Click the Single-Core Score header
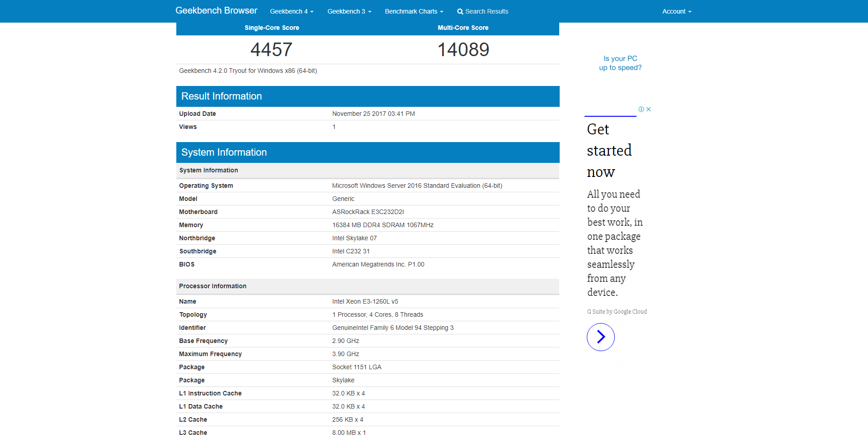Viewport: 868px width, 438px height. pos(272,28)
